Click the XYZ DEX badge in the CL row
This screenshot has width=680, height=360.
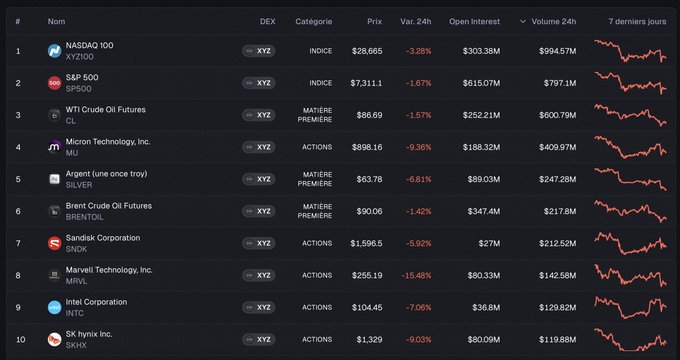[258, 115]
